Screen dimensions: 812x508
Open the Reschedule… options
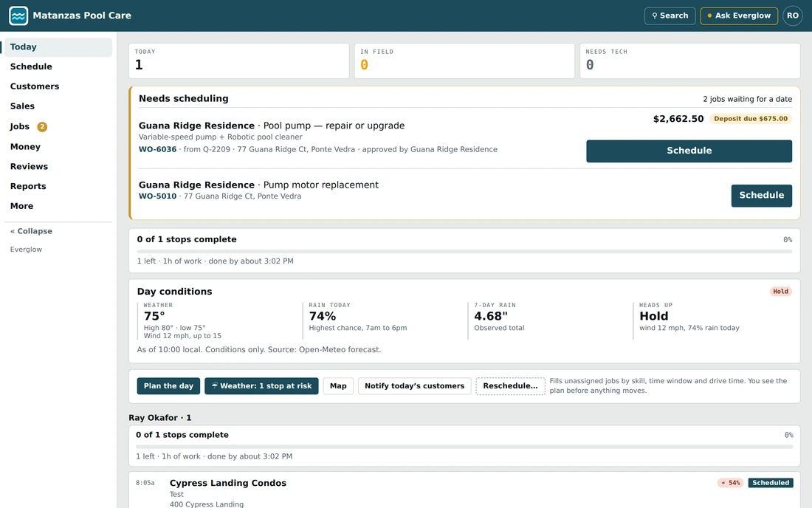pyautogui.click(x=510, y=385)
